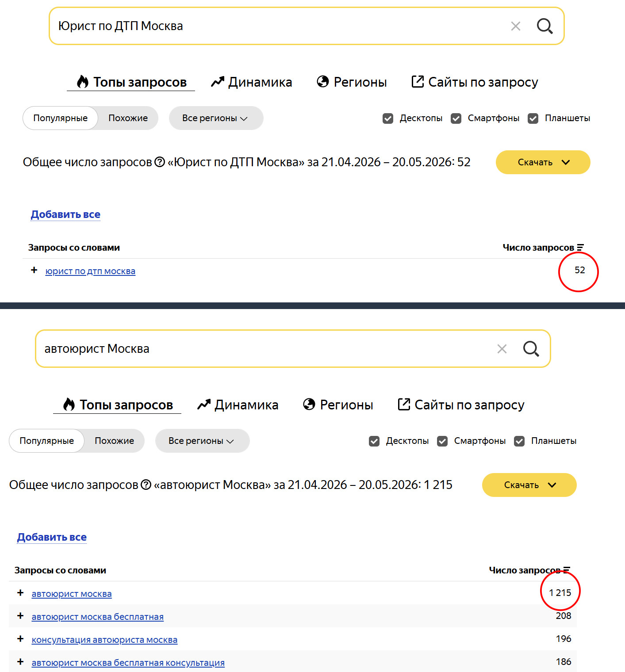Toggle 'Смартфоны' checkbox in the lower panel
The image size is (625, 672).
442,441
